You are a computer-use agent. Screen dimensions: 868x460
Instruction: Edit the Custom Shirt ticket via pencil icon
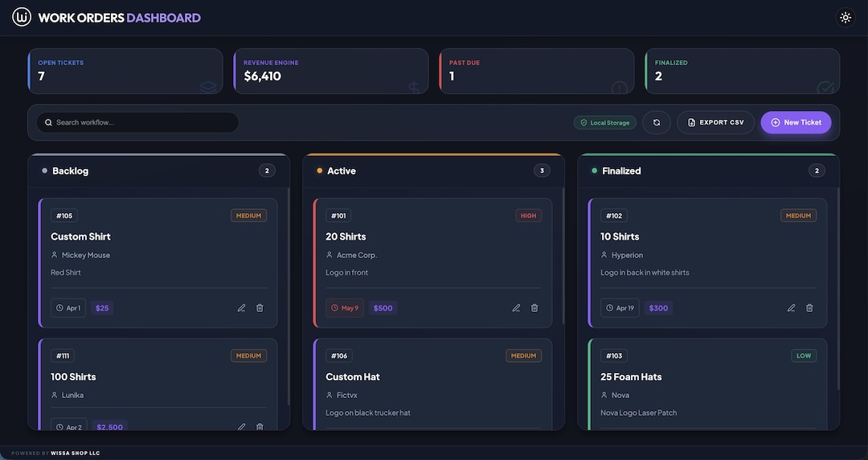[241, 307]
